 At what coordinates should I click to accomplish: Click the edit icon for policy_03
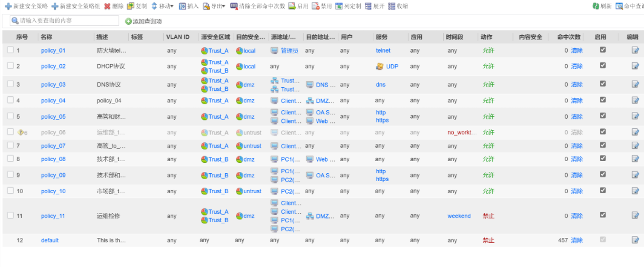636,84
